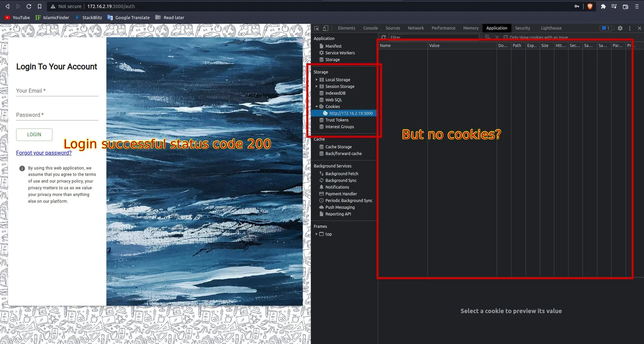Refresh the cookies table
644x344 pixels.
pyautogui.click(x=384, y=37)
